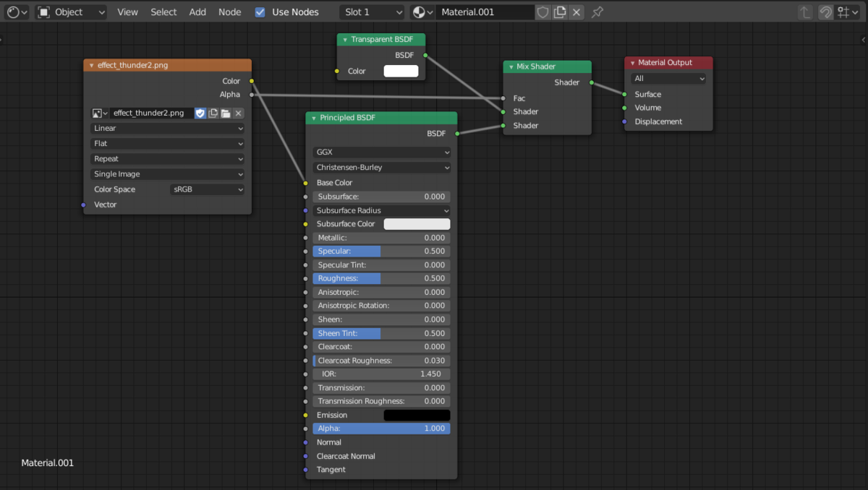Browse images with the image icon in the texture node
Viewport: 868px width, 490px height.
(x=100, y=113)
